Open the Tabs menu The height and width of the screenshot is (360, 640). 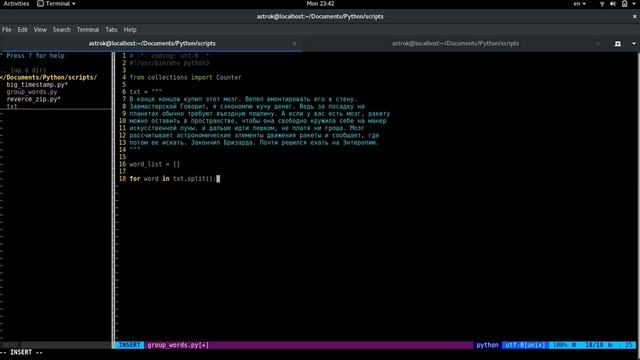click(111, 30)
